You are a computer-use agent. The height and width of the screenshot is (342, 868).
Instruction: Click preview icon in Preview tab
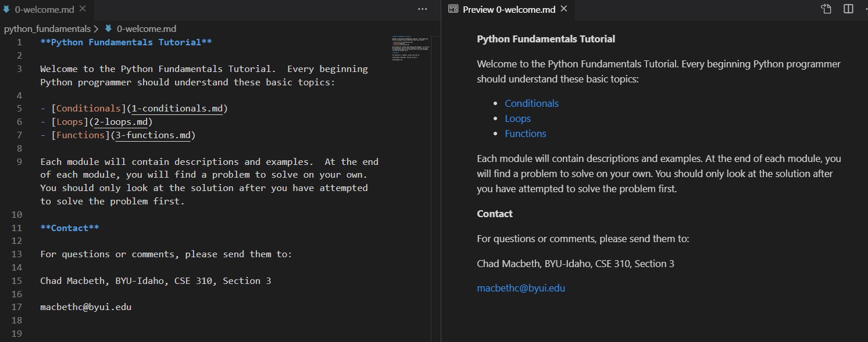pos(453,9)
